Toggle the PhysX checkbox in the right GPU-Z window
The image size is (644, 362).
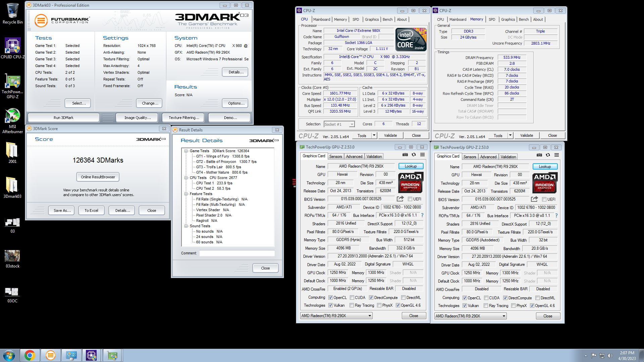click(x=513, y=306)
